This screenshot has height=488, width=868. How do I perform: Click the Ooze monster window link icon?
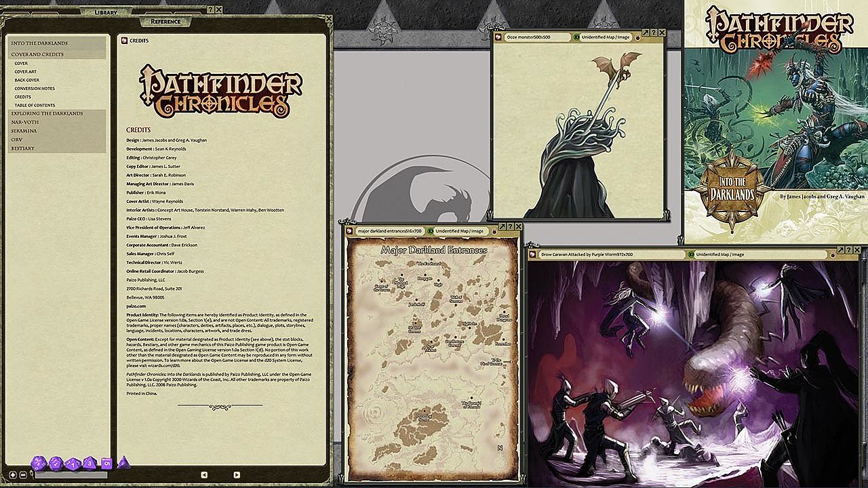click(x=498, y=37)
